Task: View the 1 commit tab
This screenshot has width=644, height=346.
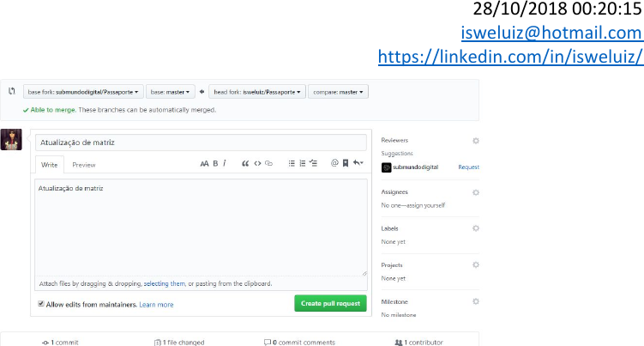Action: pos(60,343)
